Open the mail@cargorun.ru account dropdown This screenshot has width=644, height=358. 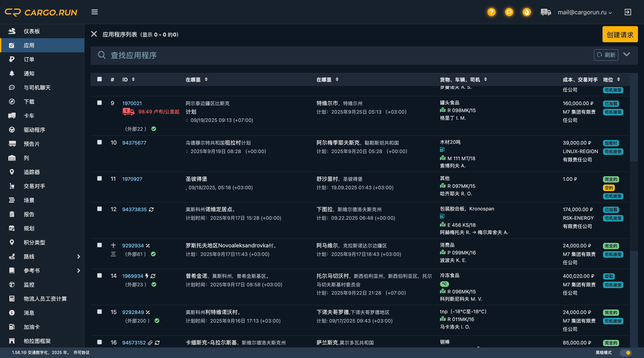click(584, 12)
